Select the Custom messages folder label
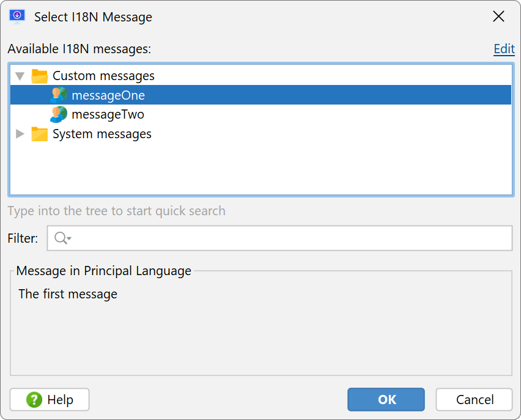Screen dimensions: 521x420 tap(103, 76)
